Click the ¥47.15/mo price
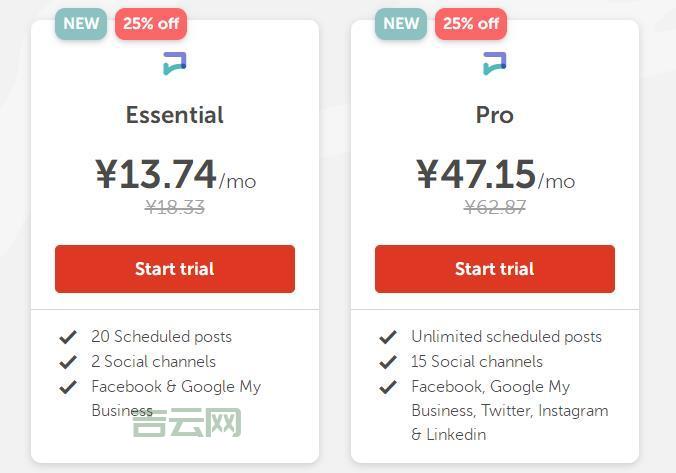Image resolution: width=676 pixels, height=473 pixels. (495, 175)
